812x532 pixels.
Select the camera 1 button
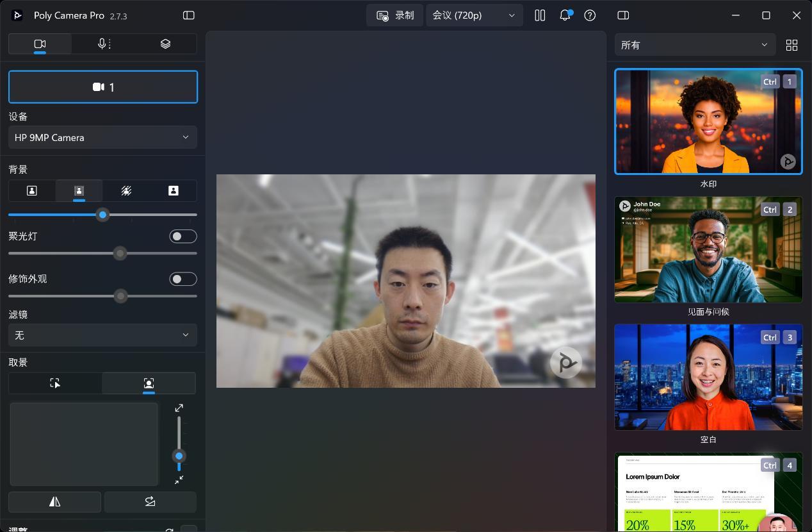(x=102, y=87)
